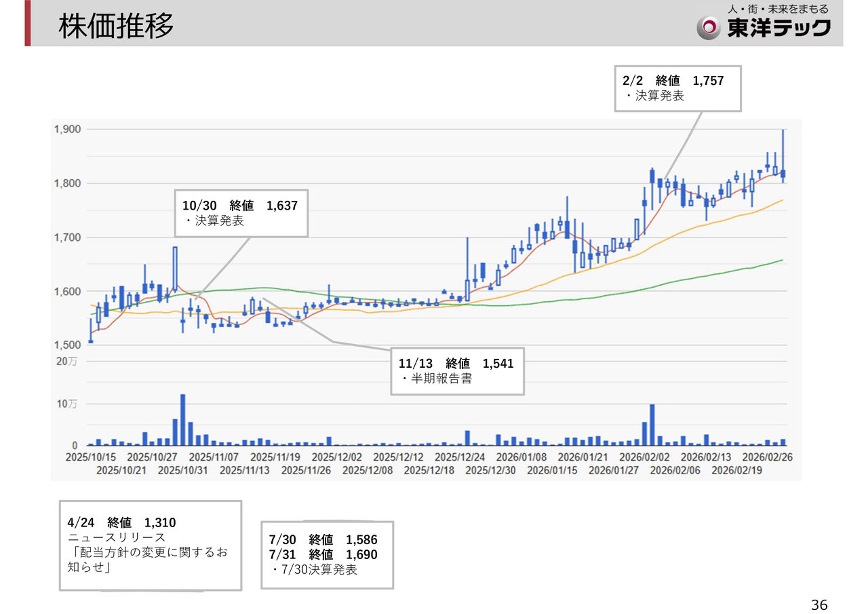
Task: Select the 7/30決算発表 callout box
Action: [327, 555]
